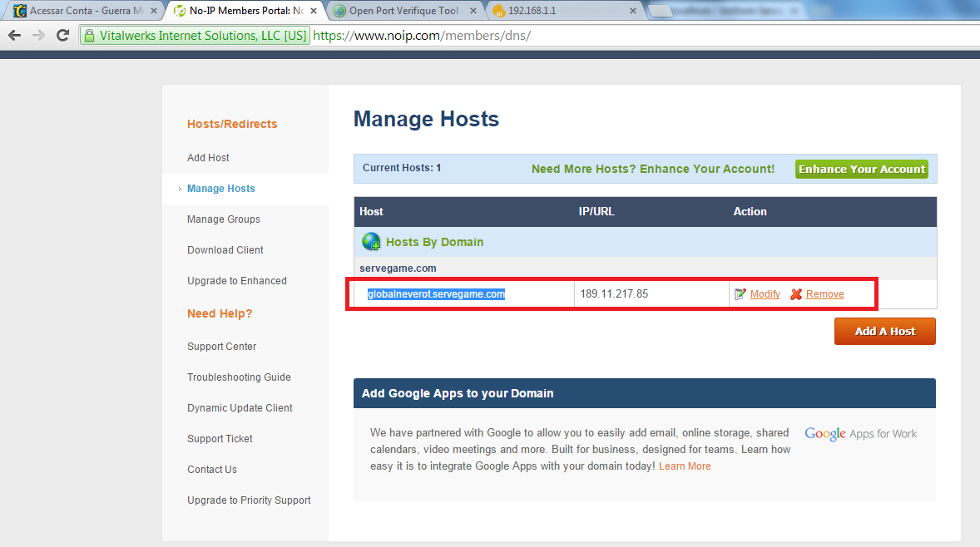Click the Host column header
980x547 pixels.
(371, 212)
